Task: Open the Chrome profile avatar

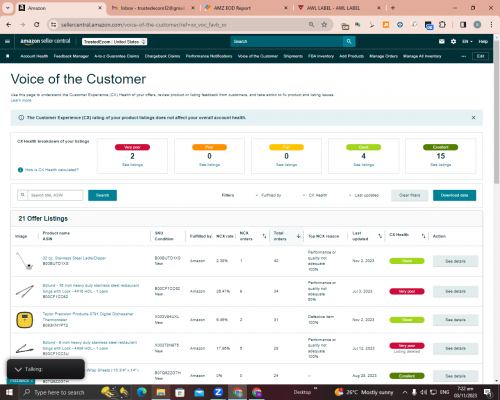Action: (477, 25)
